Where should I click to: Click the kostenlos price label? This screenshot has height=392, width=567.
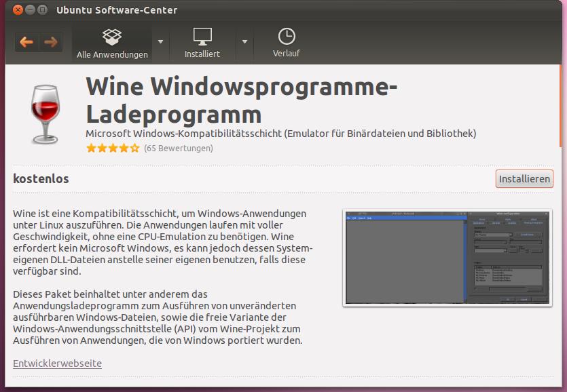coord(41,179)
